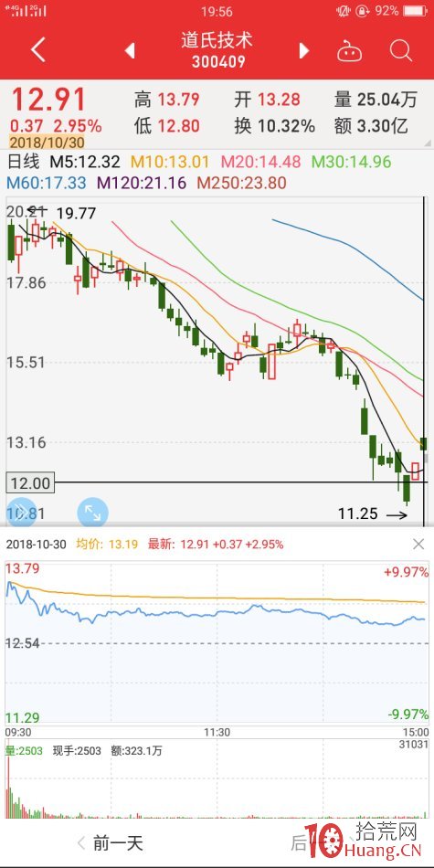Tap stock title 道氏技术 300409
This screenshot has height=868, width=434.
point(217,50)
